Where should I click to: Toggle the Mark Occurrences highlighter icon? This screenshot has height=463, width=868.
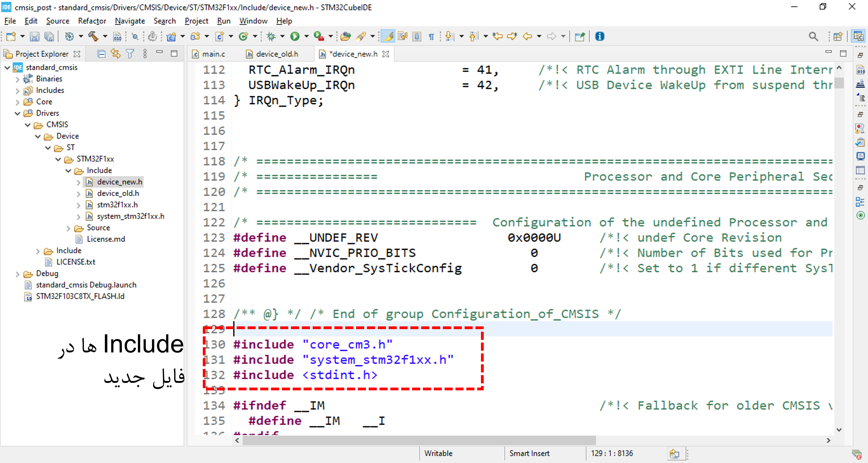[388, 36]
